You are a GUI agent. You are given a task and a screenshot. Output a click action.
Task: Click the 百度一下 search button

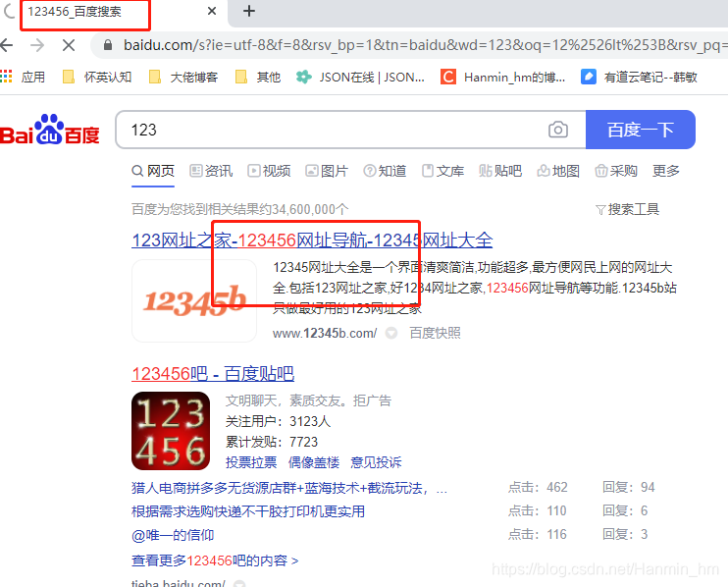(x=641, y=130)
